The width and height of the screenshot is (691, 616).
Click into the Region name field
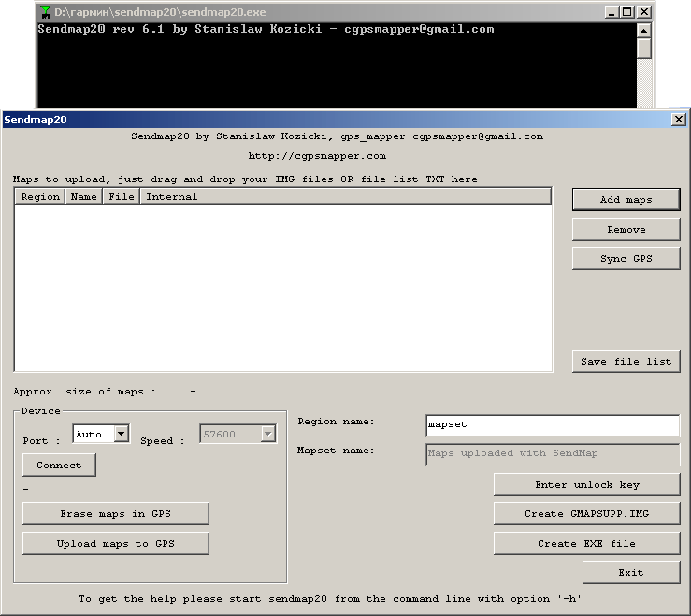pos(552,424)
